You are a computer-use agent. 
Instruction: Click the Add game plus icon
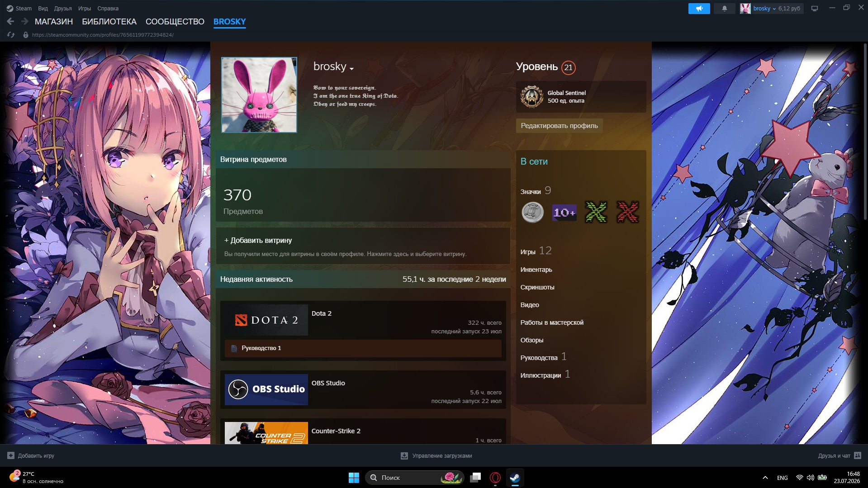click(11, 455)
